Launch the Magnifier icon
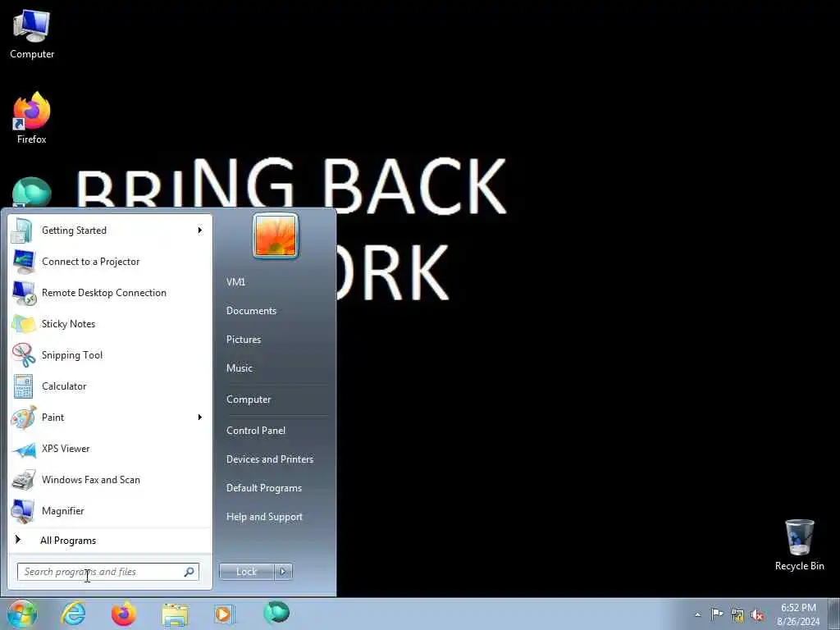 [x=23, y=511]
